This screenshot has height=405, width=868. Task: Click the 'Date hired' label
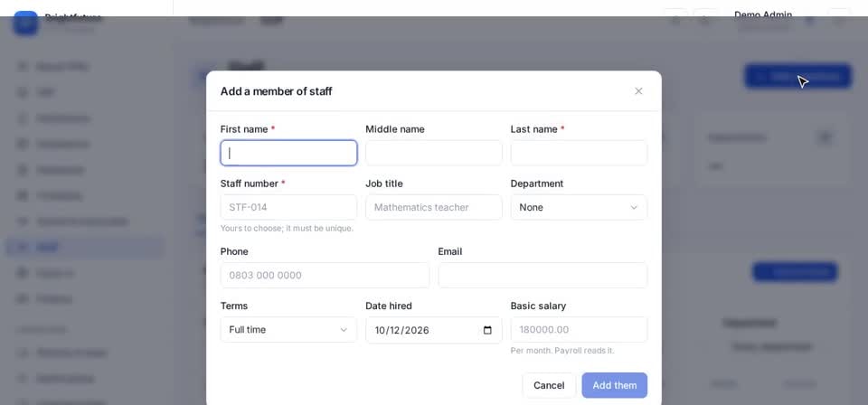coord(389,306)
